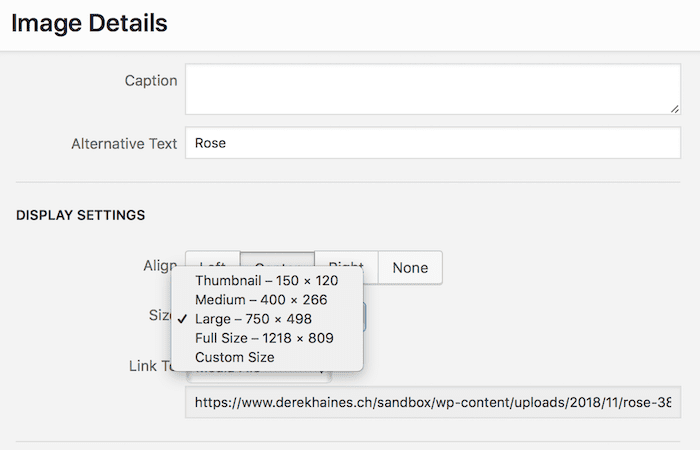Pick the Center alignment button

[x=277, y=257]
